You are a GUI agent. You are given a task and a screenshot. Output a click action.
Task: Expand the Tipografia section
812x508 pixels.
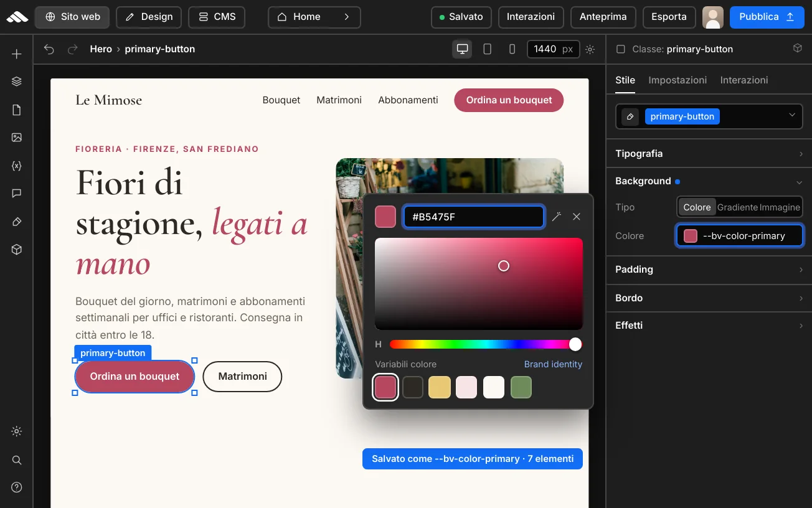(709, 154)
